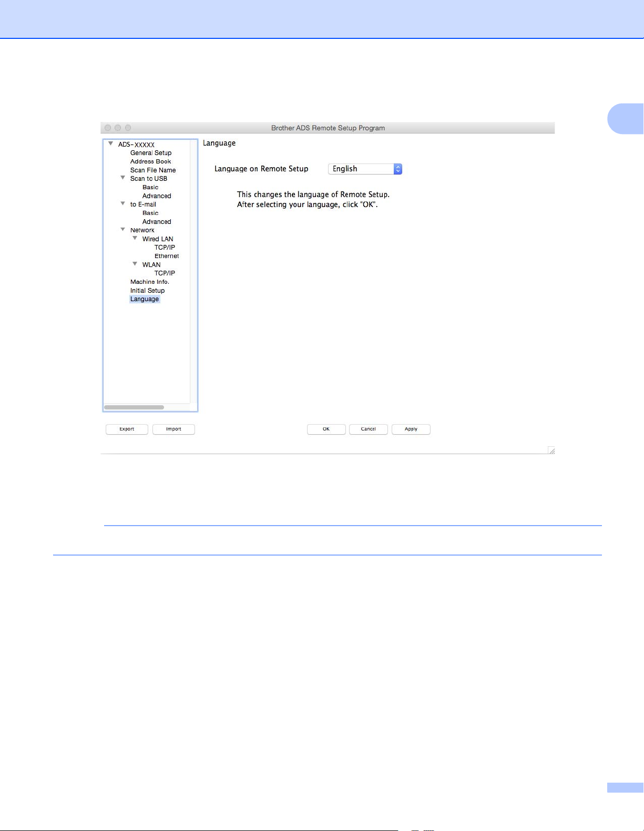This screenshot has width=644, height=831.
Task: Collapse the WLAN tree node
Action: (x=135, y=264)
